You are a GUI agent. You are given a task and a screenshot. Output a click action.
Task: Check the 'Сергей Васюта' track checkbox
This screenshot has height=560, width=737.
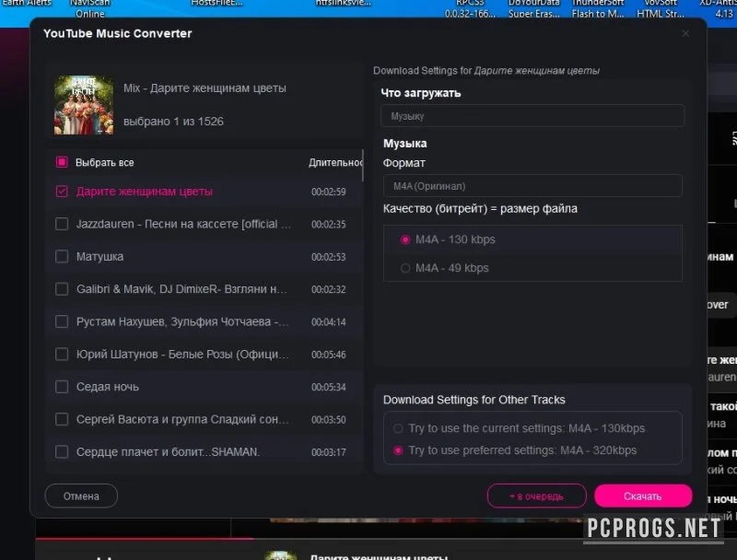click(62, 418)
